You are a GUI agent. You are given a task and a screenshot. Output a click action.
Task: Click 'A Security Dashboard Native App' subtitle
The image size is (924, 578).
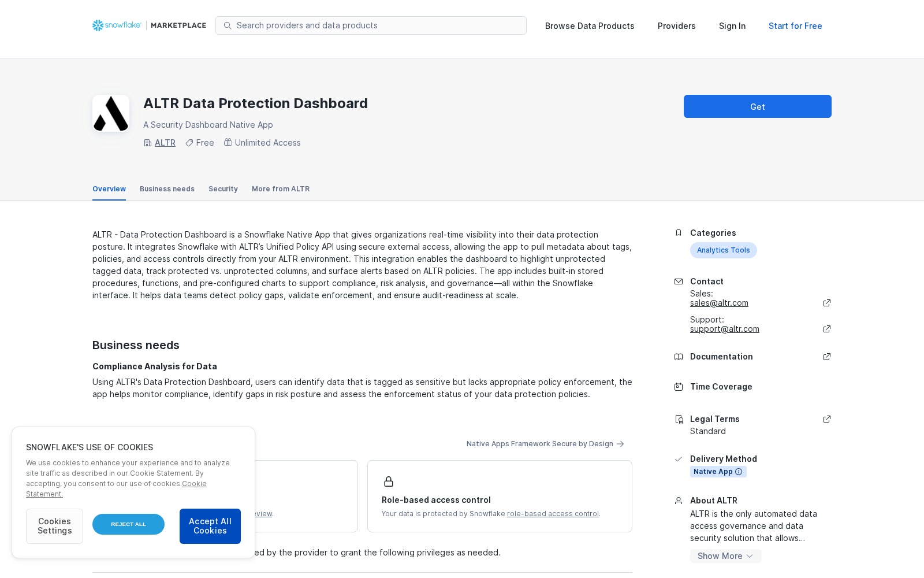(x=208, y=125)
